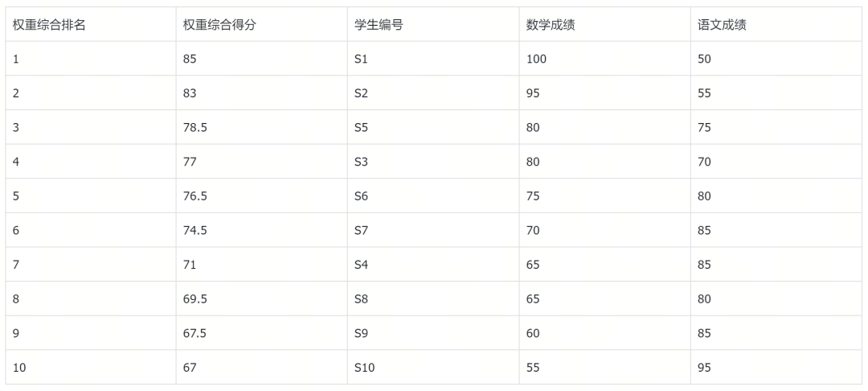
Task: Select student cell S8
Action: click(361, 298)
